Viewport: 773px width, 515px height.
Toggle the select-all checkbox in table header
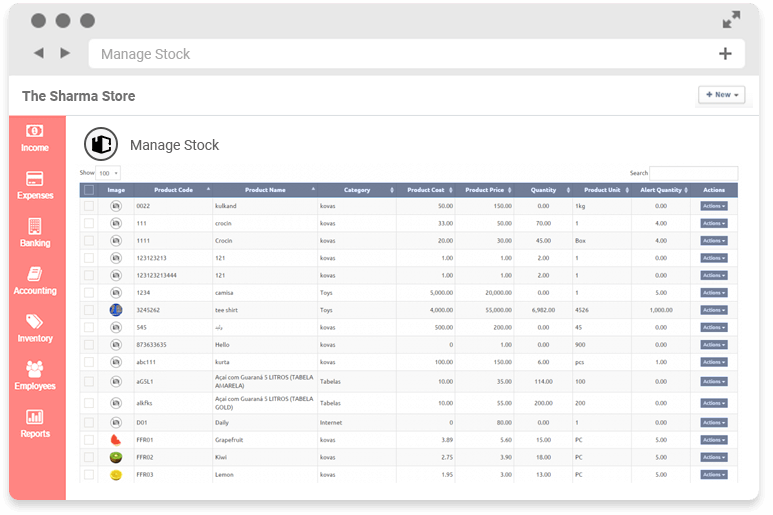89,190
